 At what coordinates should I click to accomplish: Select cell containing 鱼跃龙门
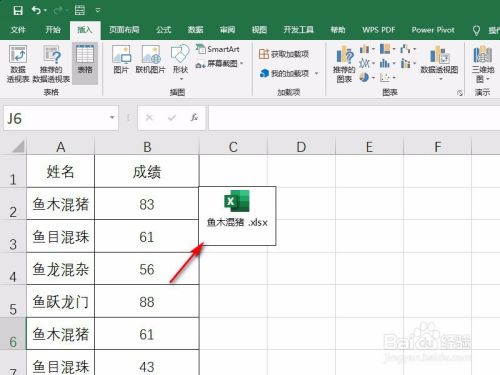tap(60, 301)
